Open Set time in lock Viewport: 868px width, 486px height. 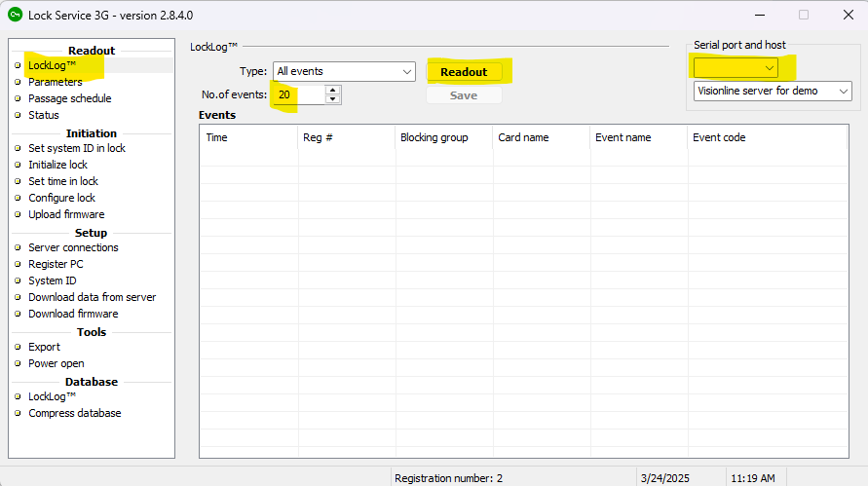coord(63,181)
